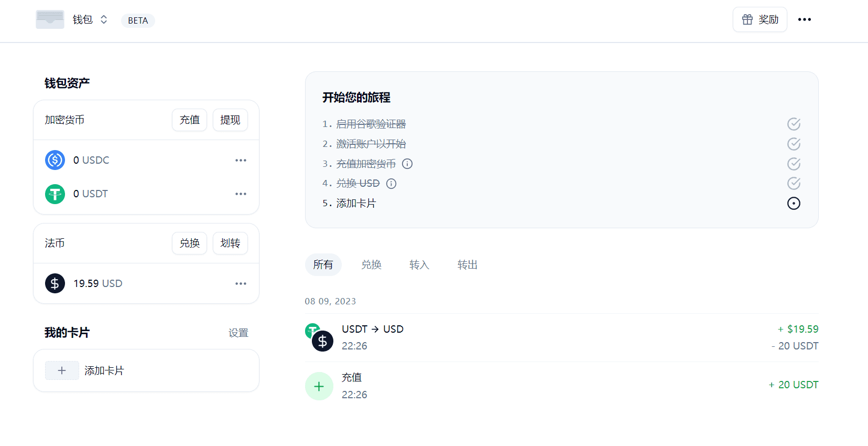The height and width of the screenshot is (446, 868).
Task: Click the incomplete circle next to 添加卡片
Action: point(793,203)
